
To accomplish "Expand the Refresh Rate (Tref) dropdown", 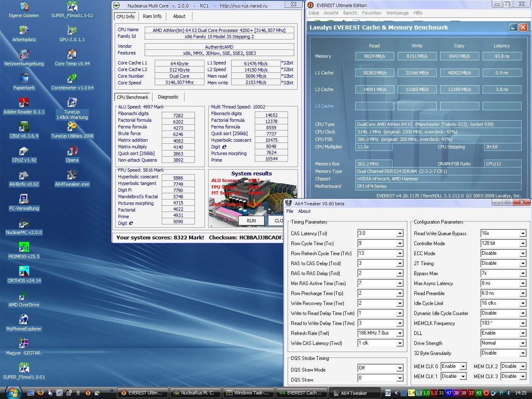I will (399, 333).
